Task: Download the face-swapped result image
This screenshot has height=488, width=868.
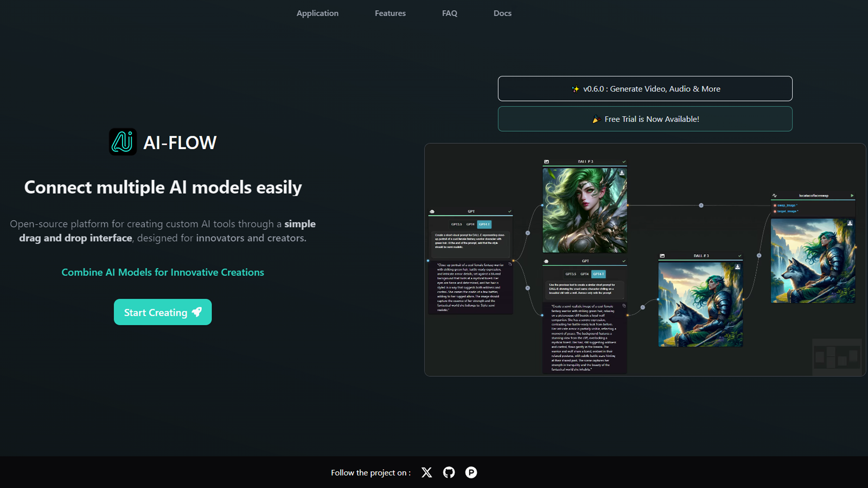Action: click(850, 223)
